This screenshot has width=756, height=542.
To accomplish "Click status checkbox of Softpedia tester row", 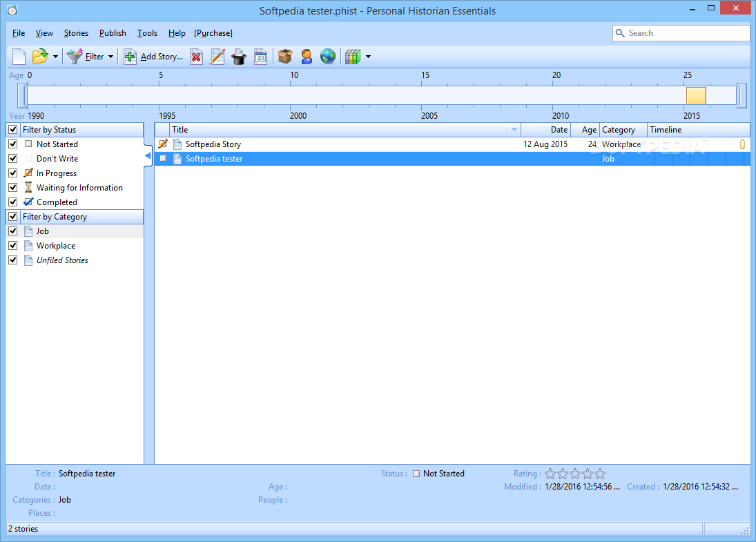I will [x=163, y=158].
